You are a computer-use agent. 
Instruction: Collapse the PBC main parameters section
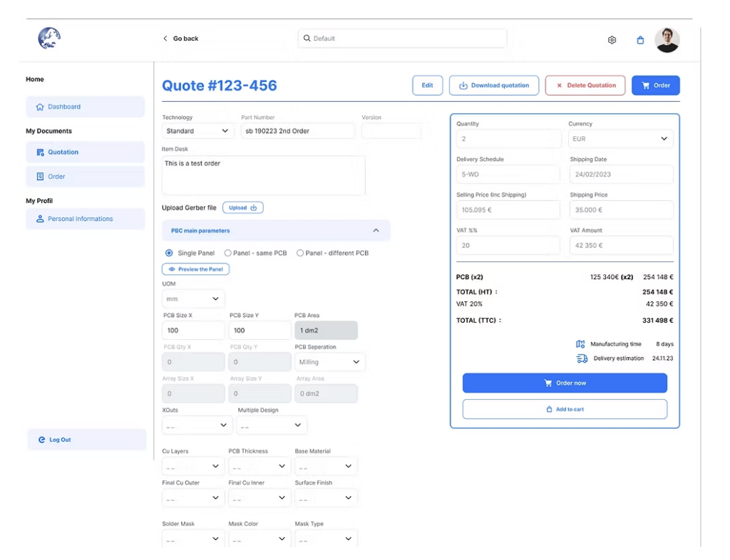pyautogui.click(x=376, y=231)
